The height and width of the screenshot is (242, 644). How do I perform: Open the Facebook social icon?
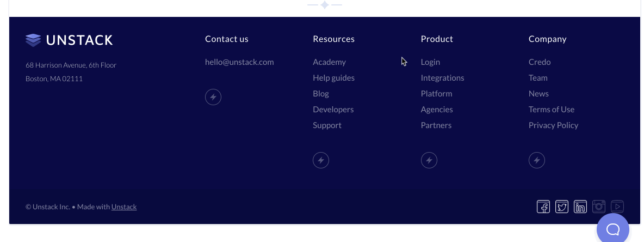543,207
